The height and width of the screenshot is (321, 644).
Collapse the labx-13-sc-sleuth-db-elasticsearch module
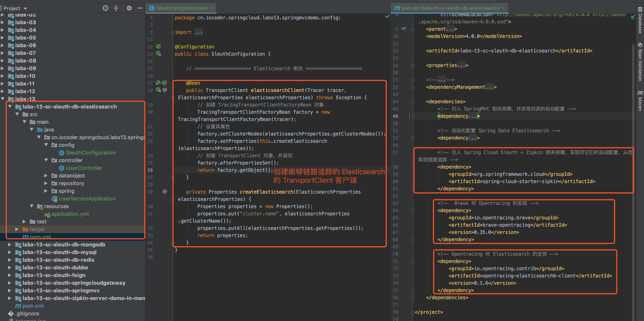pos(10,106)
